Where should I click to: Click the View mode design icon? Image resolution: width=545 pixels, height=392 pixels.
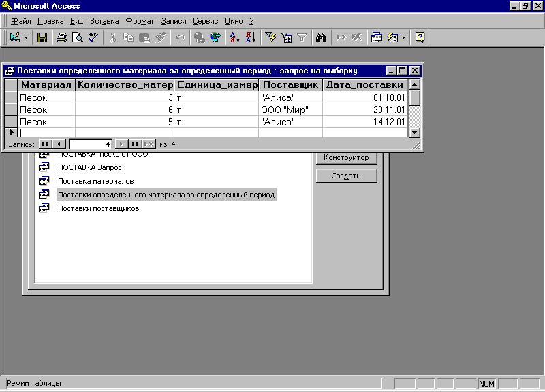coord(14,37)
